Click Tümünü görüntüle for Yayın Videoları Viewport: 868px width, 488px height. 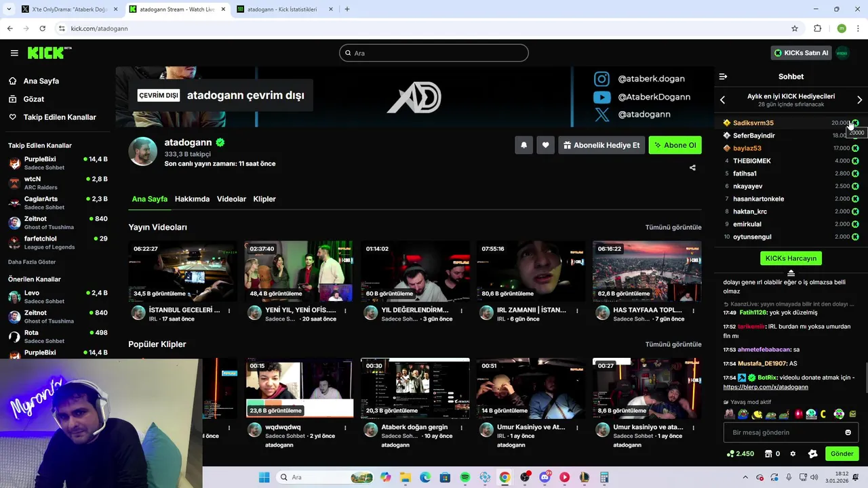pos(673,228)
